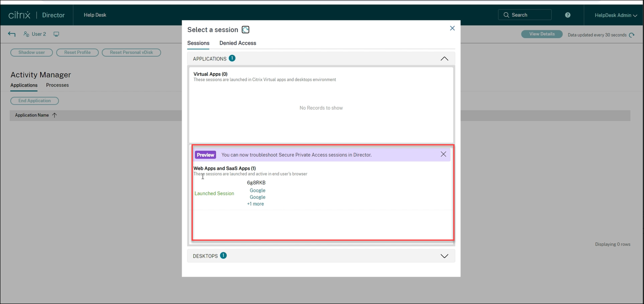Image resolution: width=644 pixels, height=304 pixels.
Task: Click the DESKTOPS count badge
Action: click(224, 256)
